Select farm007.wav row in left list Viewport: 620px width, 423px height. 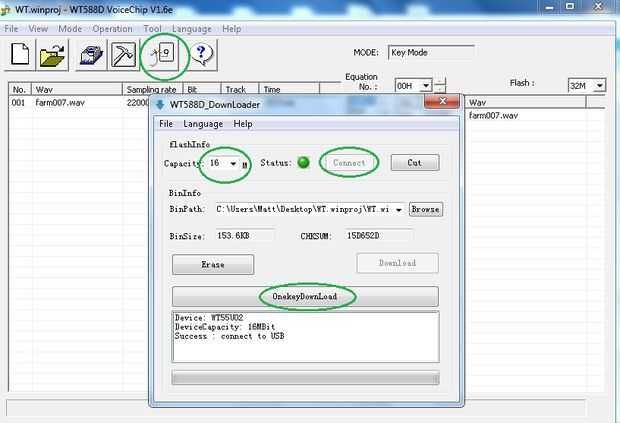(78, 103)
